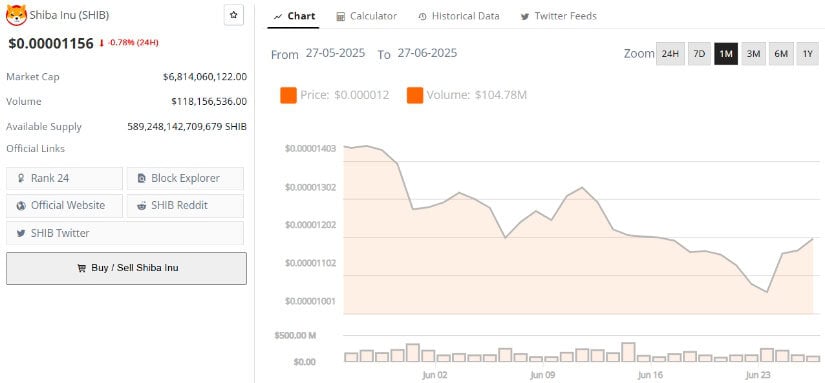Viewport: 825px width, 383px height.
Task: Click the Volume: $104.78M legend label
Action: point(477,95)
